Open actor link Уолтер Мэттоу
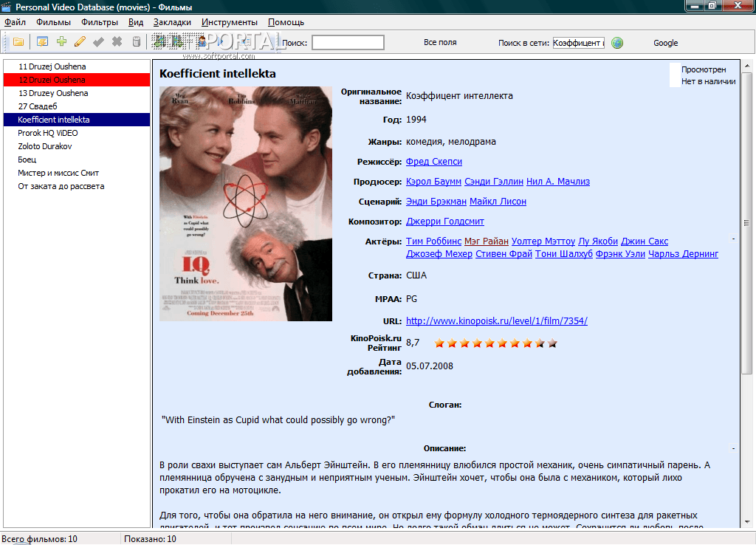 [x=543, y=241]
